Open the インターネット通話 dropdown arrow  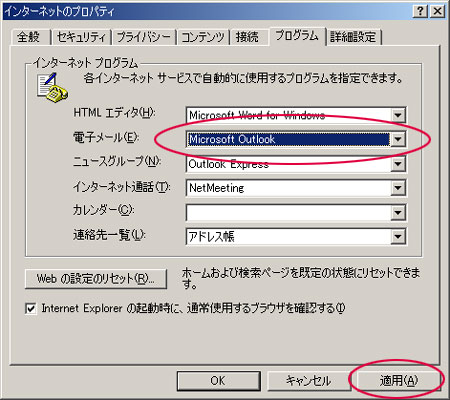point(398,188)
